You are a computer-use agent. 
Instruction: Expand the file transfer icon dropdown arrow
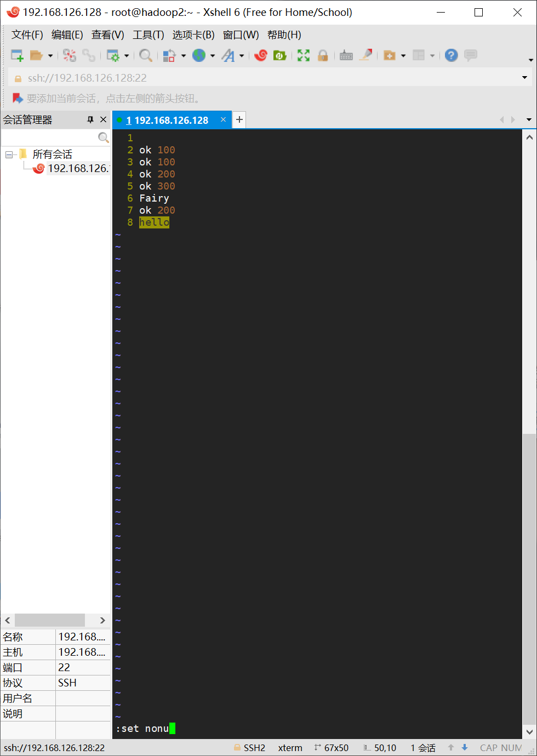[x=184, y=55]
